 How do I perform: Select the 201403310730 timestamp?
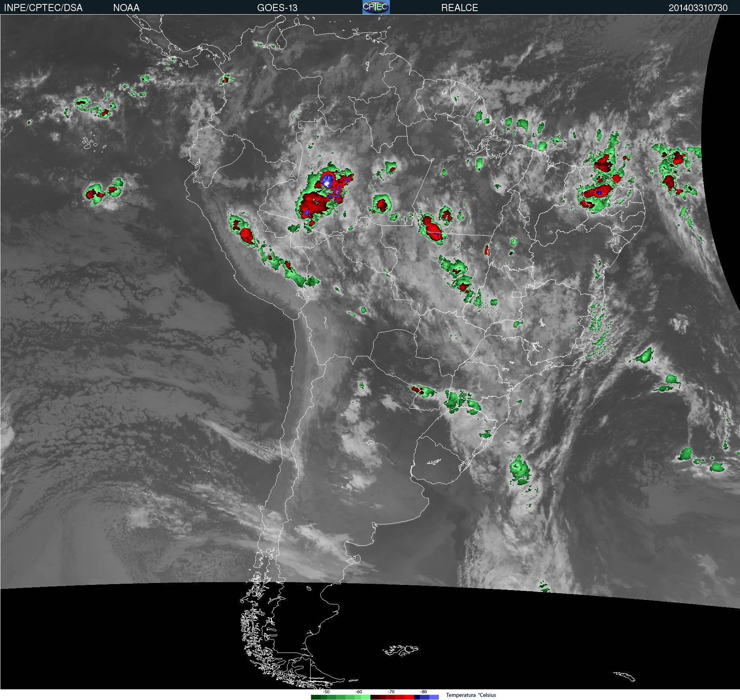tap(698, 8)
